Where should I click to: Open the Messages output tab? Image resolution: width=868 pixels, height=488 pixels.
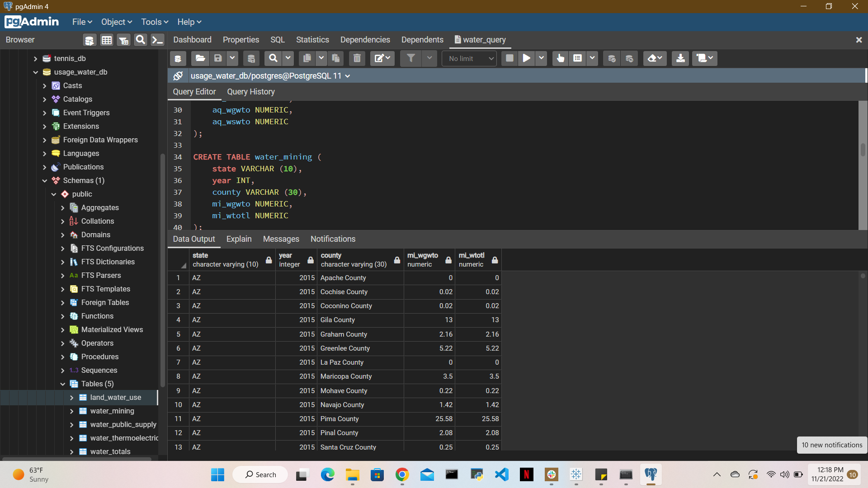tap(281, 239)
